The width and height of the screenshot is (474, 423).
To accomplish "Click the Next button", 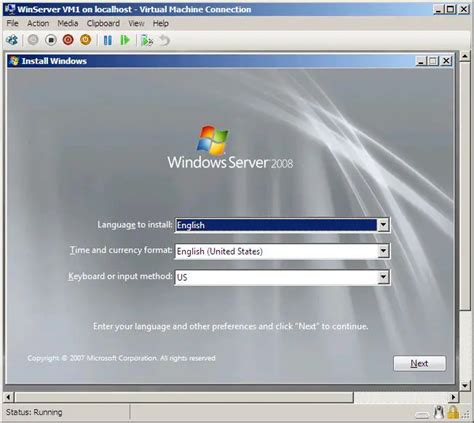I will [x=419, y=363].
